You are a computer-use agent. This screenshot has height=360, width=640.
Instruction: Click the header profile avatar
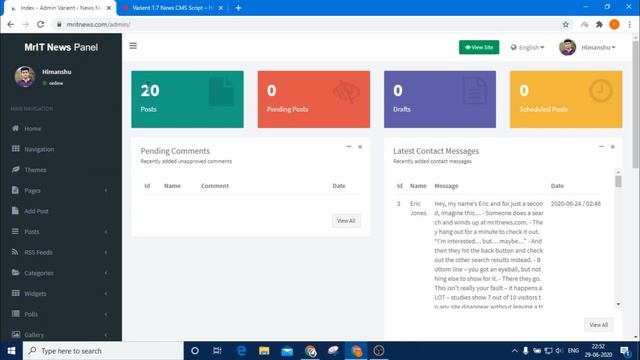567,47
